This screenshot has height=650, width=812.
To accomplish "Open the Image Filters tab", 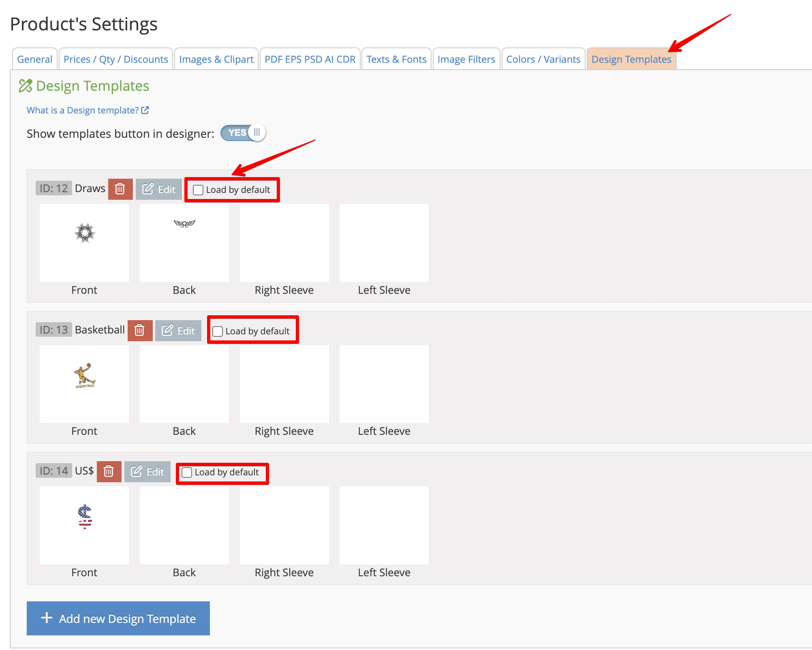I will coord(466,59).
